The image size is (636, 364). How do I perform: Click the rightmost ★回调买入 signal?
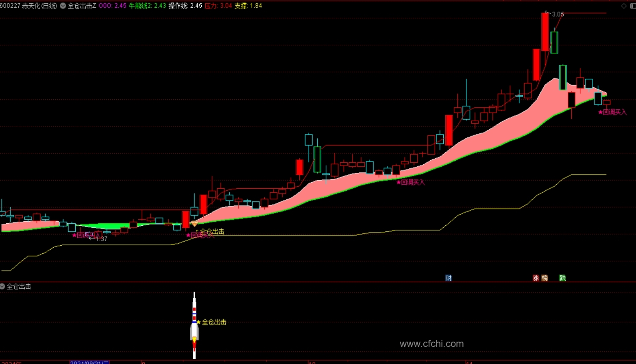(x=612, y=112)
